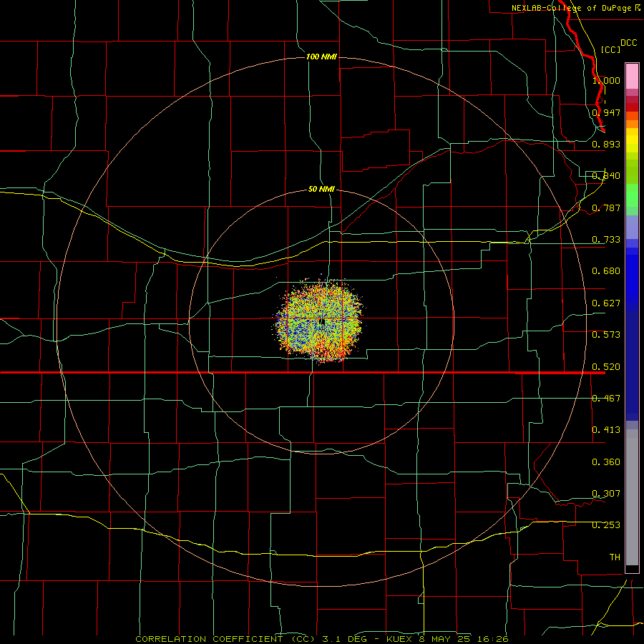
Task: Click the circular radar echo cluster
Action: (x=319, y=321)
